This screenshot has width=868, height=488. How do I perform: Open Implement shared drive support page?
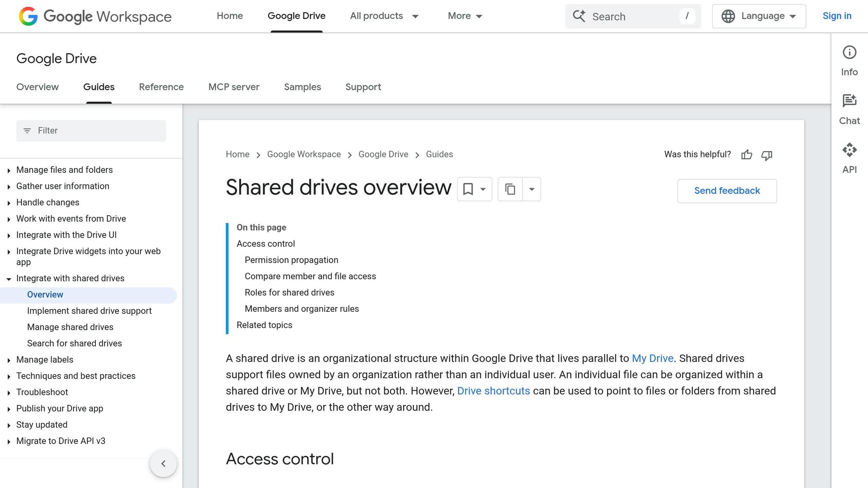(x=89, y=311)
